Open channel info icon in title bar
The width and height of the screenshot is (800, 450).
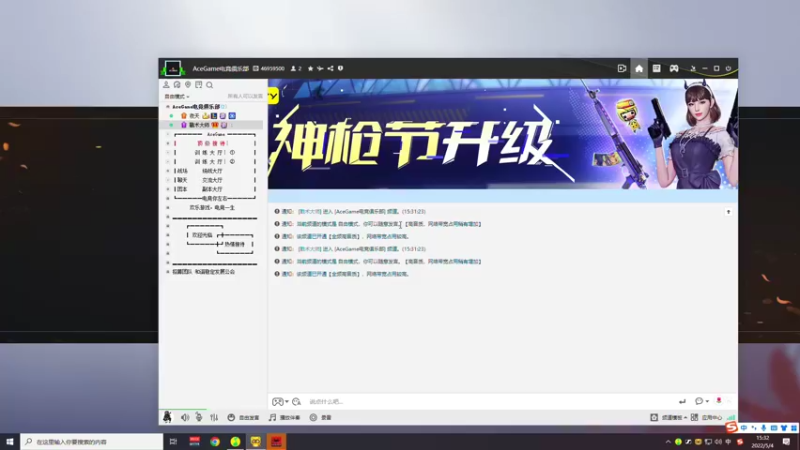340,68
